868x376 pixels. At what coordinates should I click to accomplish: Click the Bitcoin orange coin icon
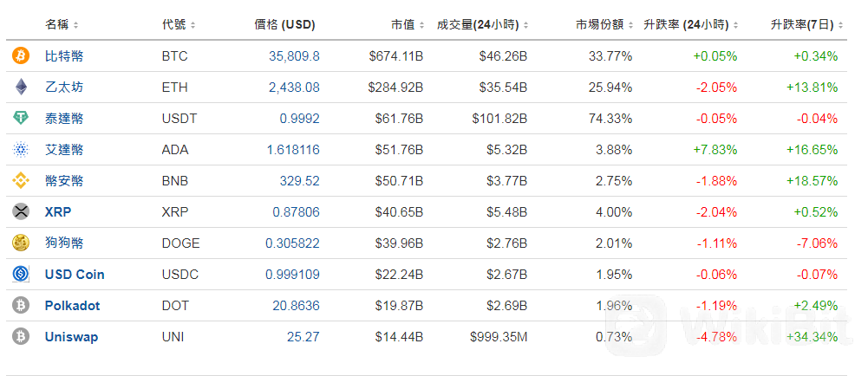21,55
